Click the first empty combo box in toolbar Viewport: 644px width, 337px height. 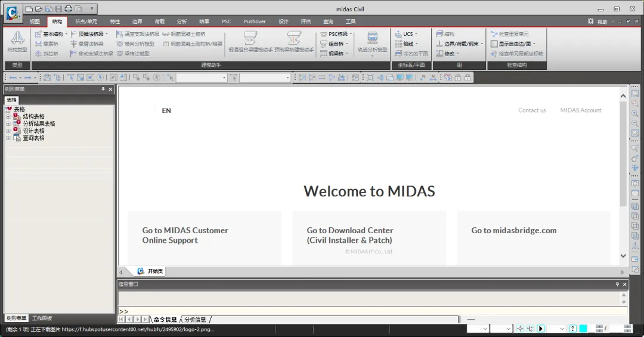pos(202,78)
